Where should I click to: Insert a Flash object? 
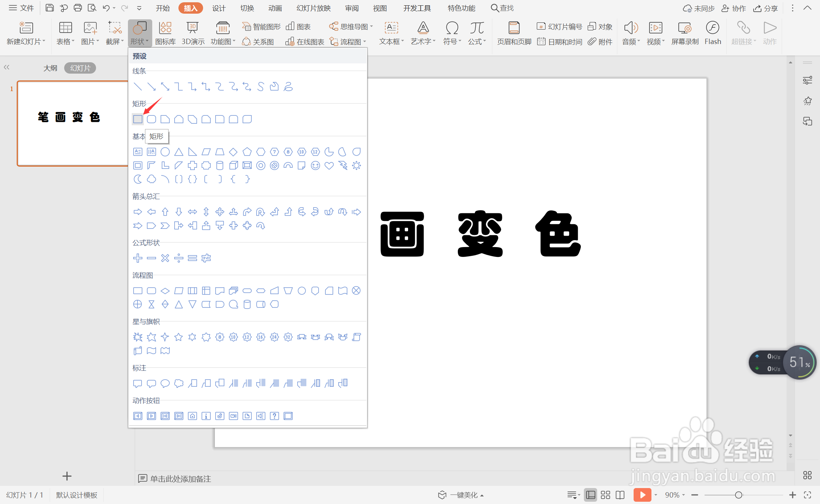pyautogui.click(x=712, y=33)
